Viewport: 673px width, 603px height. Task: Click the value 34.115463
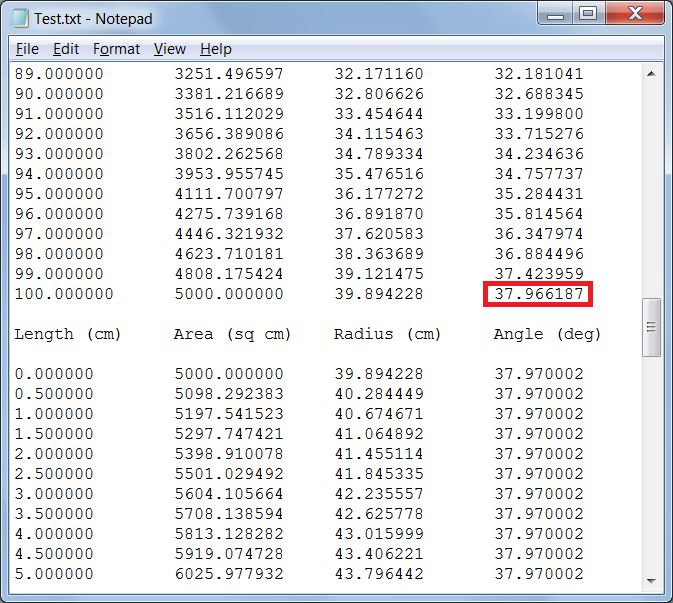pyautogui.click(x=379, y=134)
